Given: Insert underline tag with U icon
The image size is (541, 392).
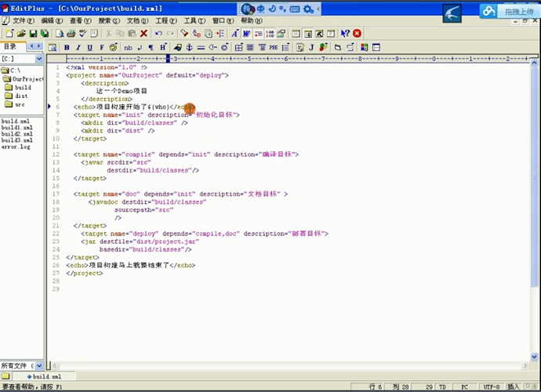Looking at the screenshot, I should [x=89, y=48].
